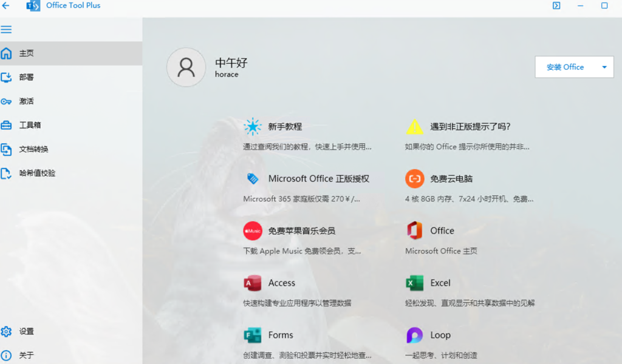
Task: Open the Forms app icon
Action: [253, 335]
